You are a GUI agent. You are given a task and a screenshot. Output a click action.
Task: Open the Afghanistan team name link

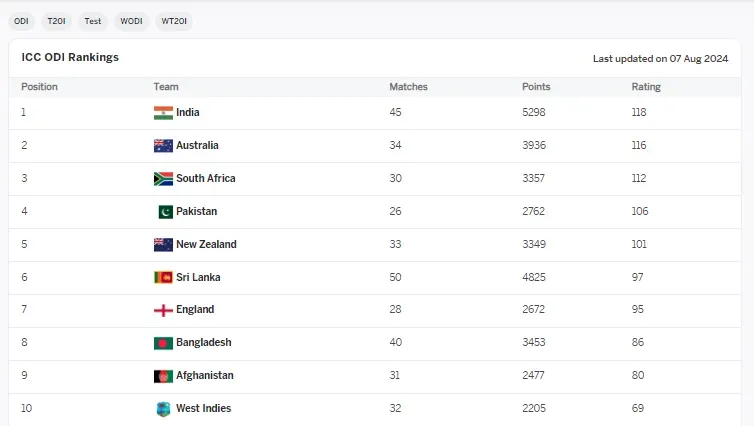(205, 376)
